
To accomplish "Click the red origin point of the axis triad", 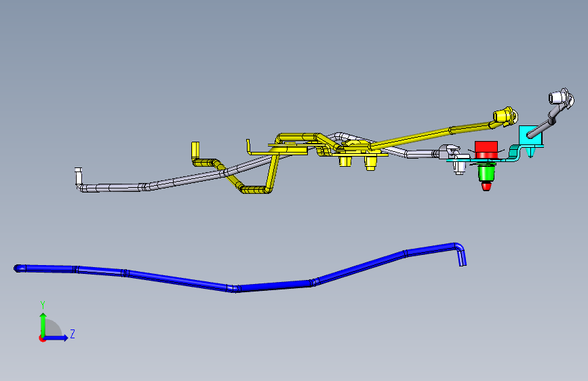I will click(41, 338).
